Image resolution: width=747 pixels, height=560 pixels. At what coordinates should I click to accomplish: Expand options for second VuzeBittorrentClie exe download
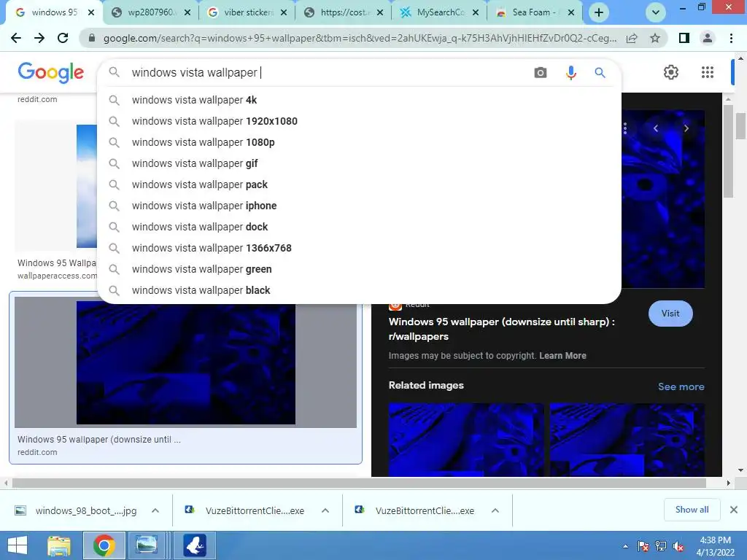tap(495, 510)
